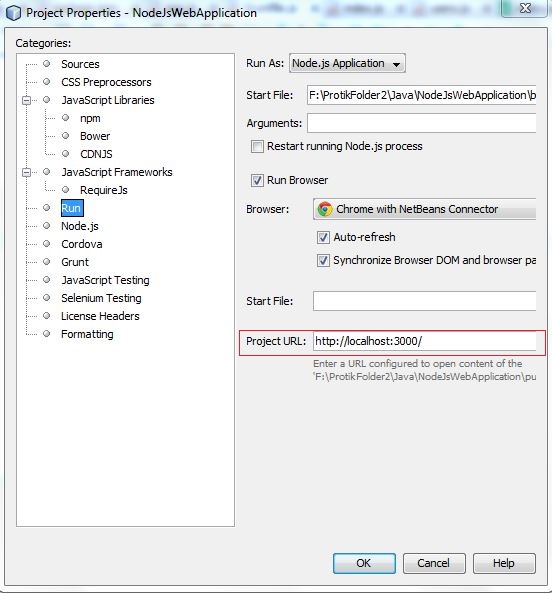Select the Selenium Testing category
This screenshot has width=552, height=593.
[101, 298]
